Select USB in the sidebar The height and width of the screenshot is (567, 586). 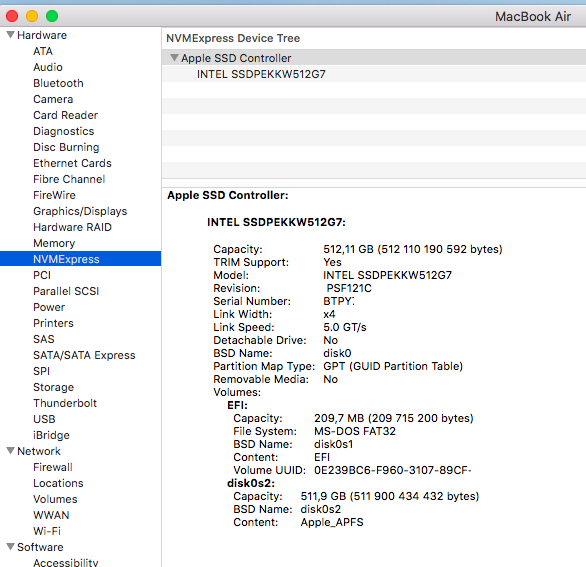coord(44,419)
